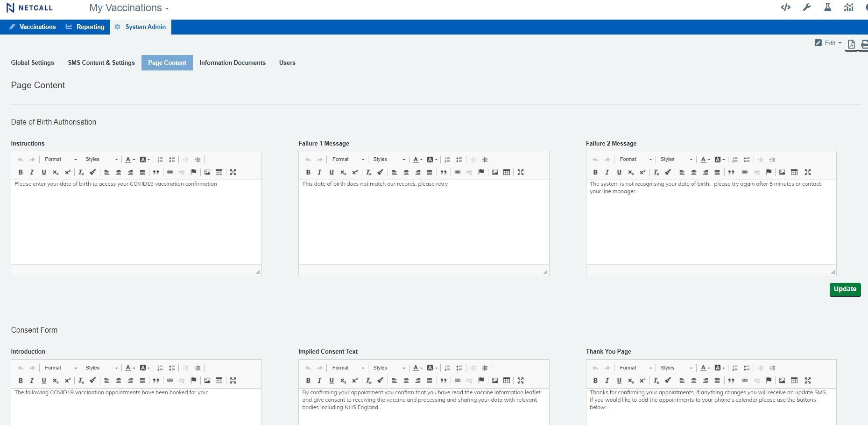Toggle block quote in the Failure 2 Message editor
The image size is (868, 425).
pos(731,172)
